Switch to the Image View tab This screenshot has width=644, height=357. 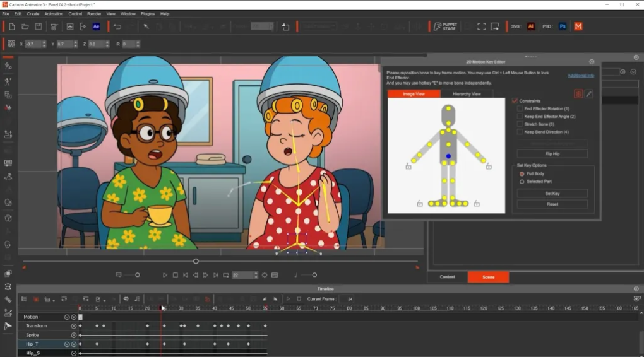point(414,94)
